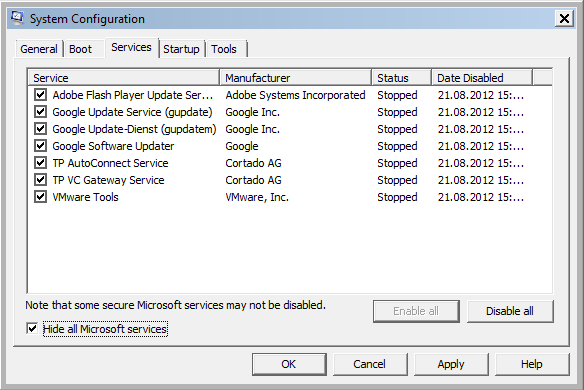Open the Startup tab
Image resolution: width=584 pixels, height=390 pixels.
(x=181, y=49)
